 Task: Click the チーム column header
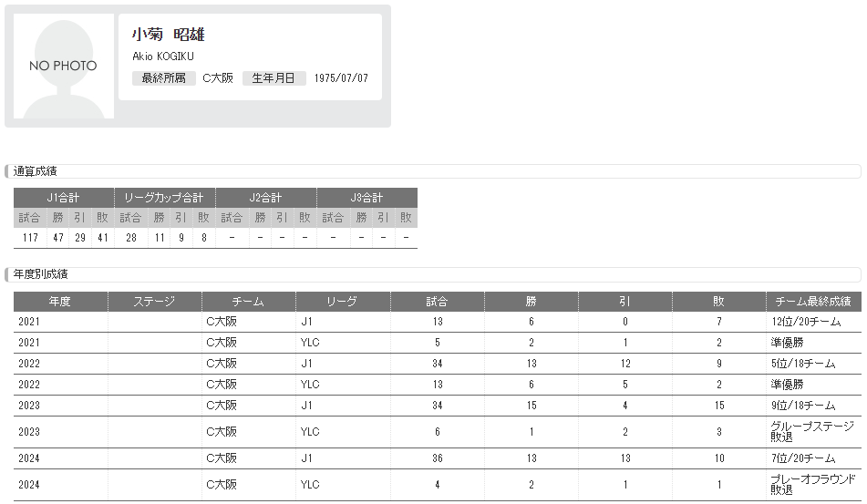249,302
